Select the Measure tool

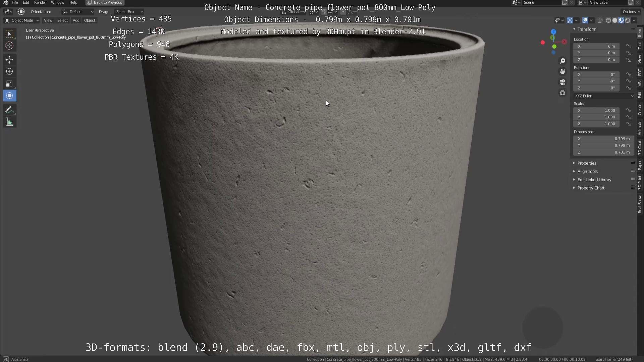click(9, 122)
